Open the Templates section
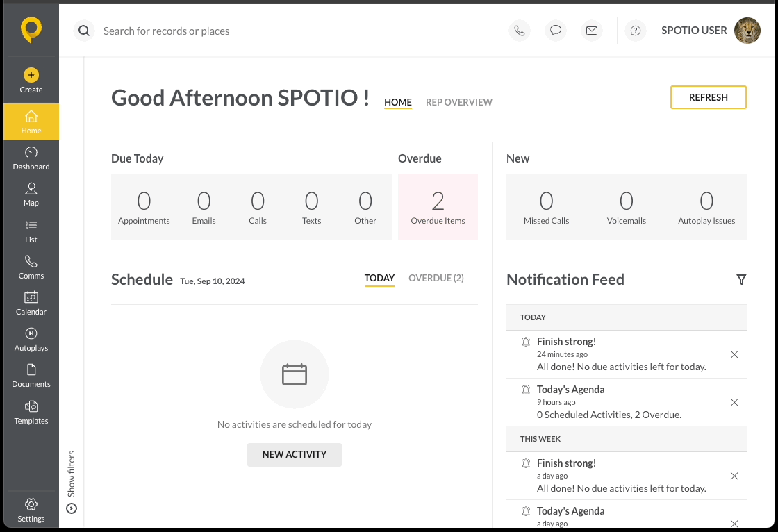Screen dimensions: 778x532 pos(31,413)
